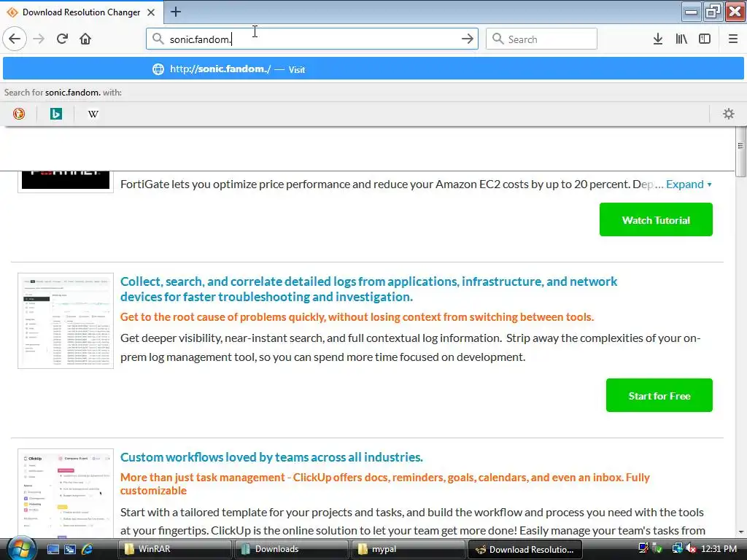Select the Download Resolution Changer tab

[82, 12]
